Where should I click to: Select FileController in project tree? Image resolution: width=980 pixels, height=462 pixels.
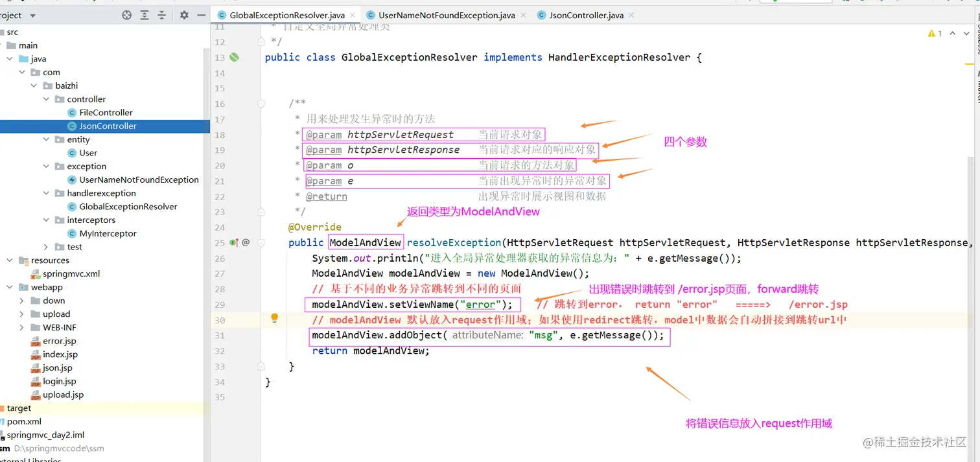[106, 113]
